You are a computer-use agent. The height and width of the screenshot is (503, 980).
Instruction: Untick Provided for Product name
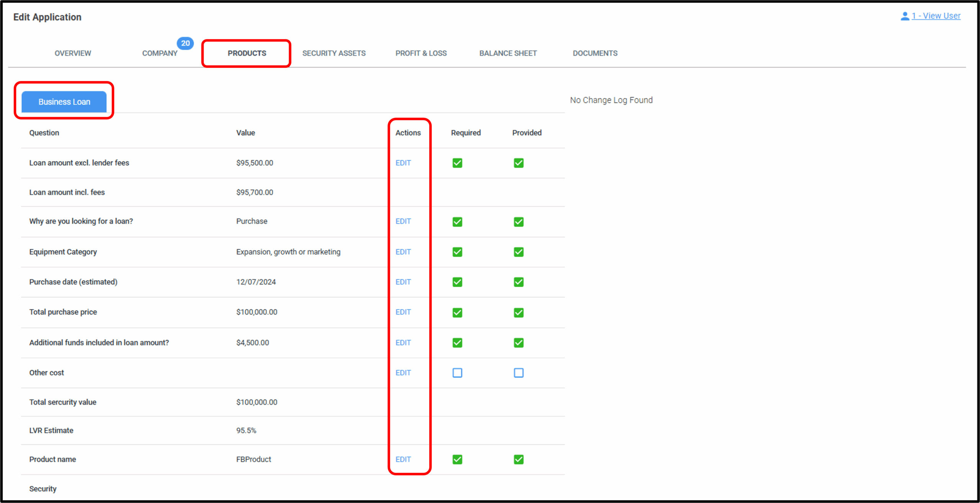tap(518, 459)
